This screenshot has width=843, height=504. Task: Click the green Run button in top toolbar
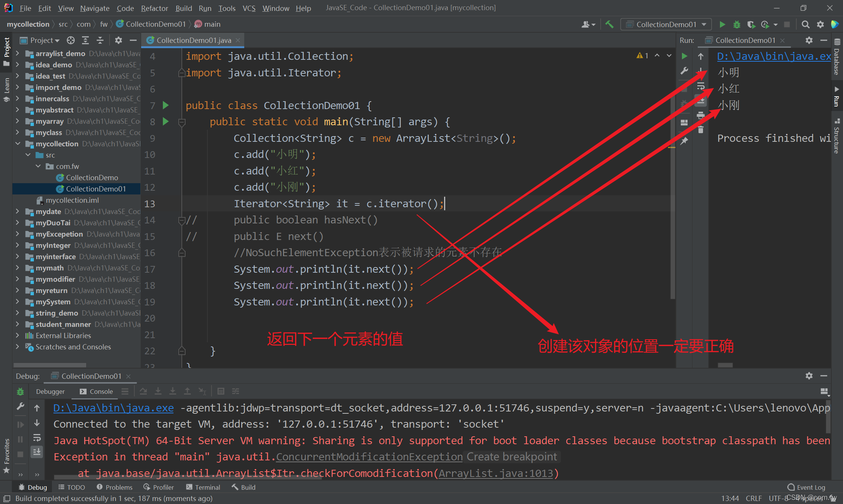pos(722,24)
